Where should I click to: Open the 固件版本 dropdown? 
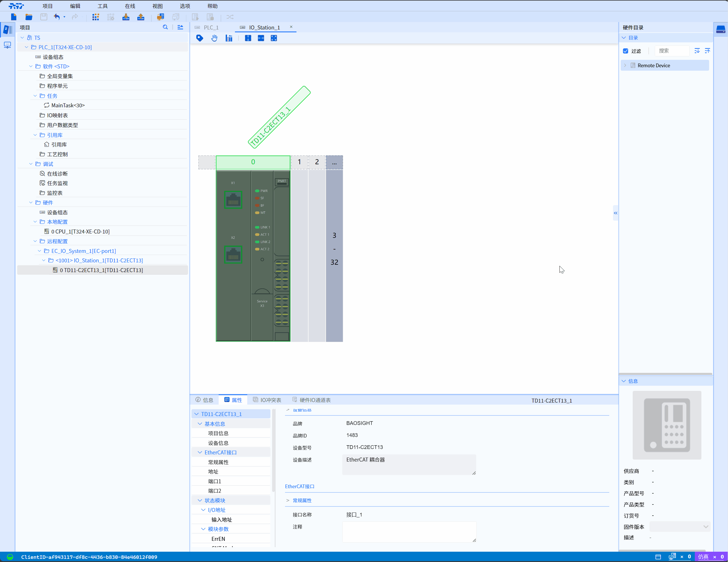(x=680, y=527)
